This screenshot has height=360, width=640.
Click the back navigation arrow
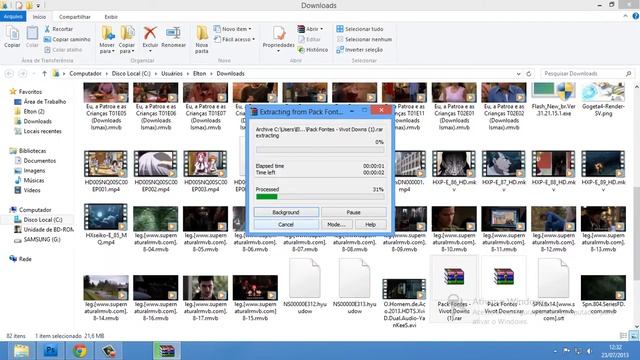9,73
